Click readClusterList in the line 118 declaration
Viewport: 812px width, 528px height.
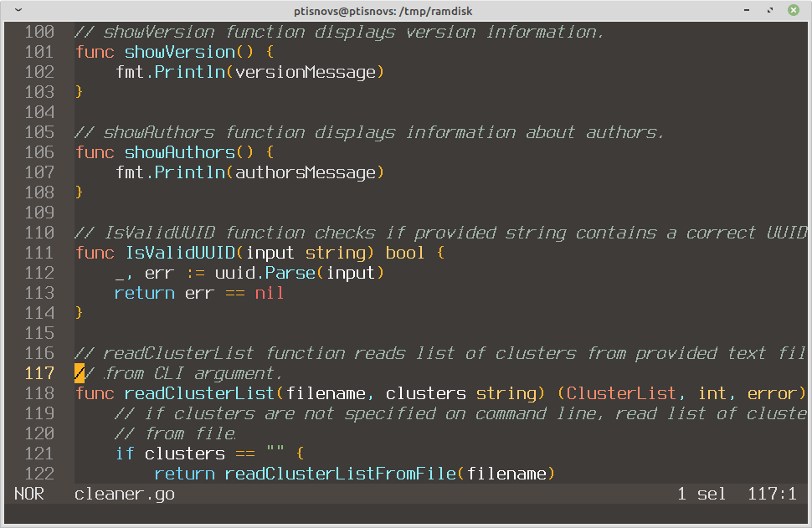tap(199, 393)
